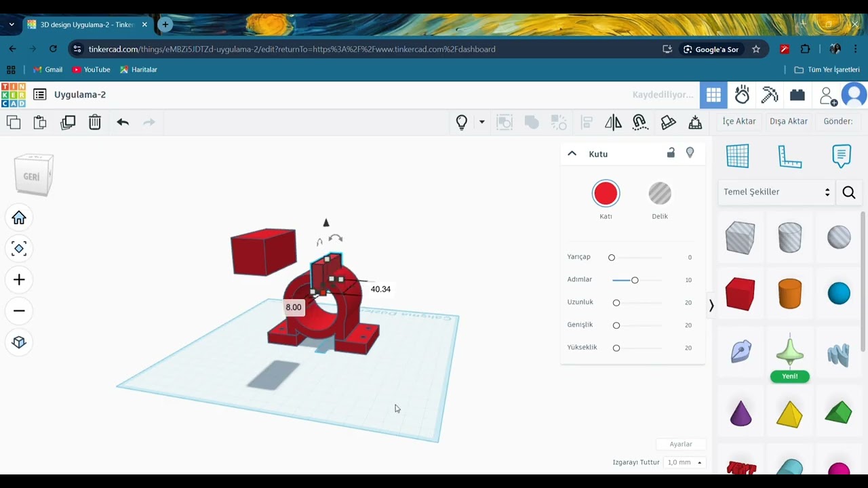Open the user profile avatar
This screenshot has height=488, width=868.
[x=854, y=95]
